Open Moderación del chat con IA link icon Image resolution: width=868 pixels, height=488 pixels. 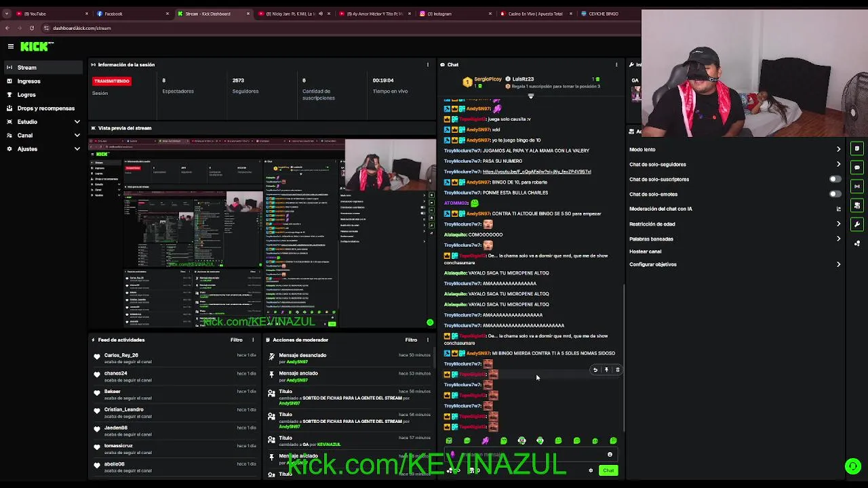click(x=838, y=209)
